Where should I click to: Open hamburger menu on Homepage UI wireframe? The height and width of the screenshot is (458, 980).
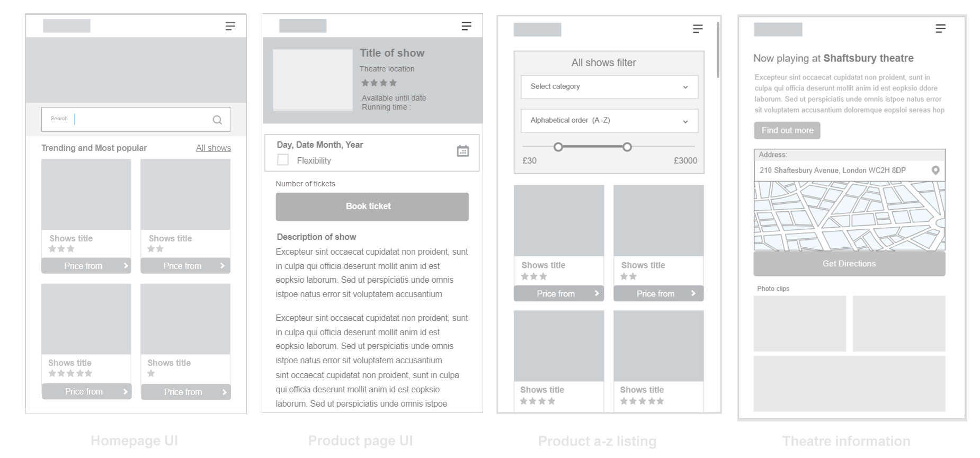coord(230,26)
